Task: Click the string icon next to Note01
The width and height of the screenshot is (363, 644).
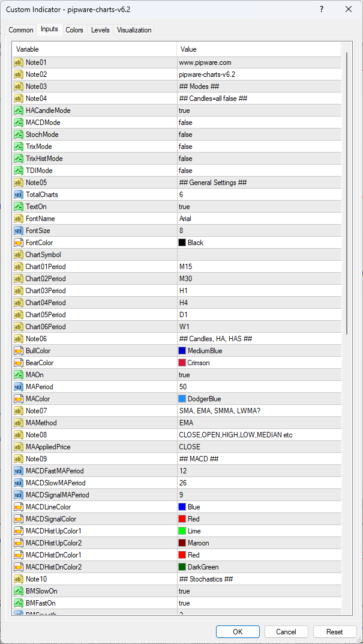Action: (x=18, y=62)
